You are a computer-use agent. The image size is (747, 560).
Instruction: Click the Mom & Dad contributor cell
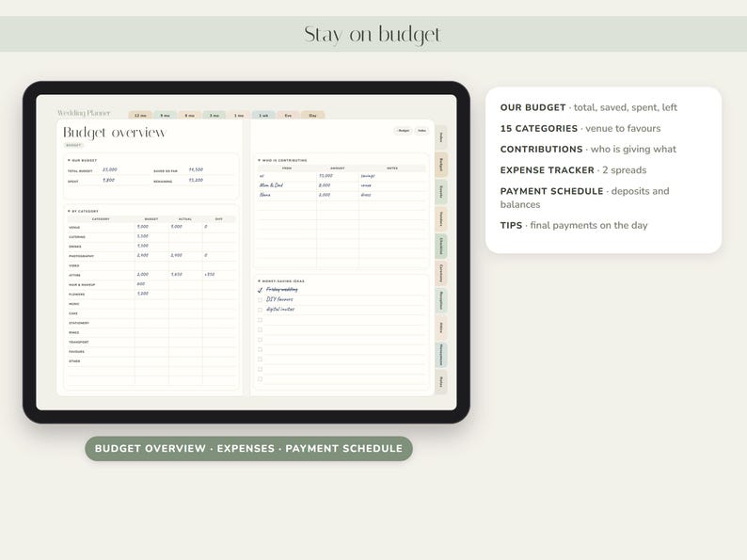click(x=287, y=185)
